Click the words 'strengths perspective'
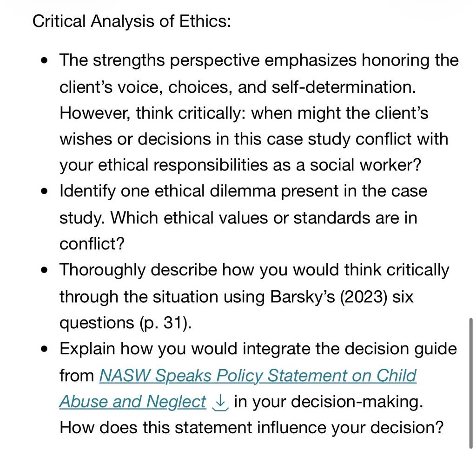476x456 pixels. (176, 60)
